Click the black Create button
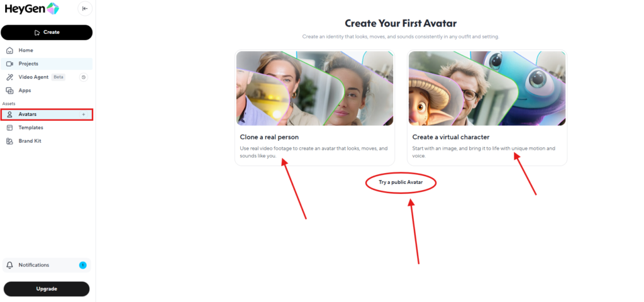 pyautogui.click(x=47, y=33)
